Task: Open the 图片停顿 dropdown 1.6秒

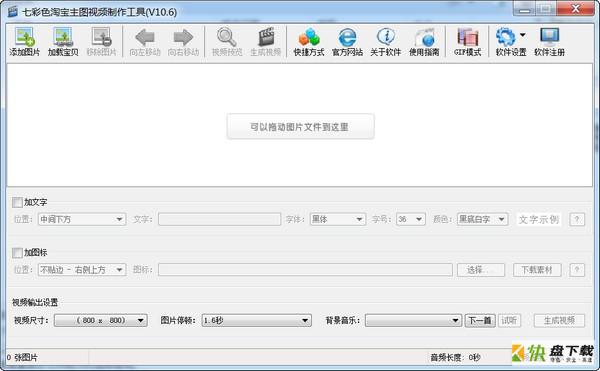Action: [x=256, y=320]
